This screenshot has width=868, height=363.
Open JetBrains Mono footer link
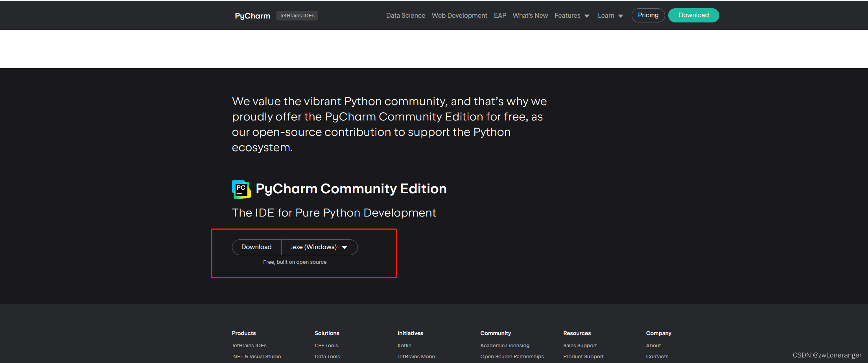(x=416, y=357)
